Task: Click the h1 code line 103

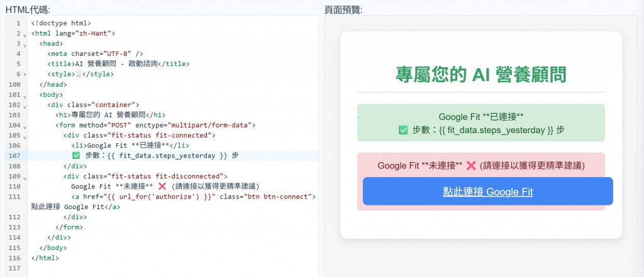Action: coord(110,115)
